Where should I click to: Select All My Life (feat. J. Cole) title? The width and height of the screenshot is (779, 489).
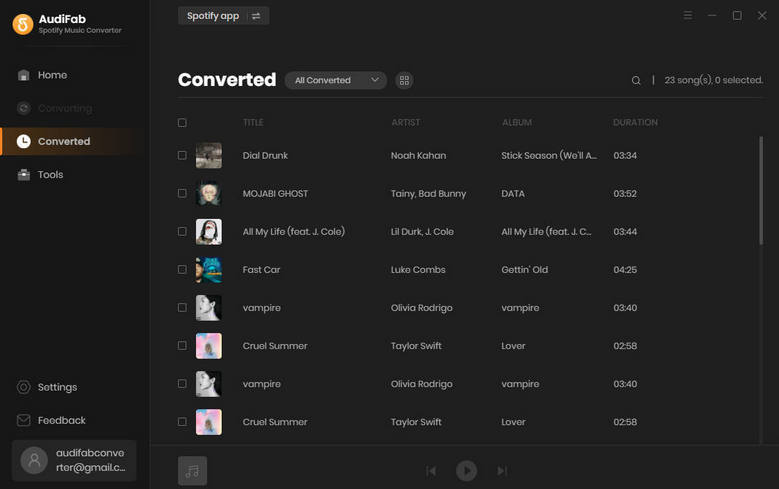click(x=294, y=232)
